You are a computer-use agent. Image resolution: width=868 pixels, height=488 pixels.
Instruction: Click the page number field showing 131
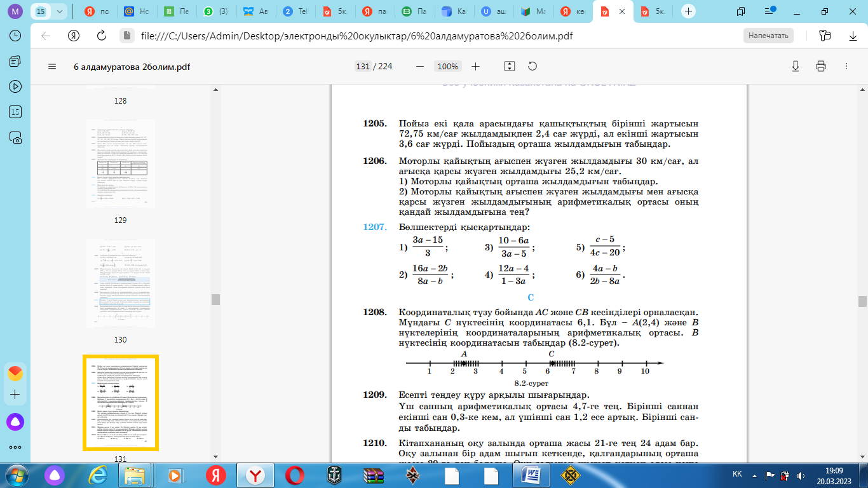tap(363, 67)
